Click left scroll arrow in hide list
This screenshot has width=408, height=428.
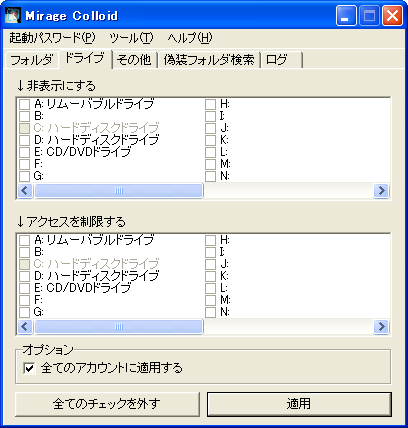pos(25,191)
